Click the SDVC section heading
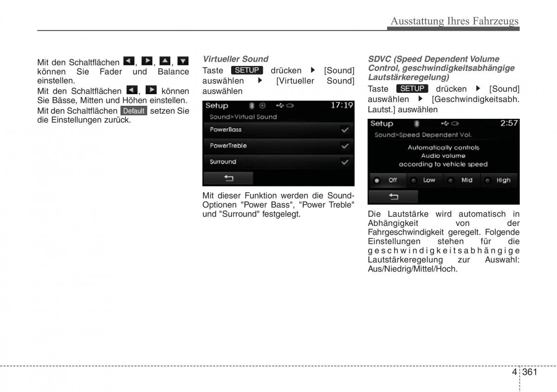Image resolution: width=557 pixels, height=392 pixels. point(441,68)
